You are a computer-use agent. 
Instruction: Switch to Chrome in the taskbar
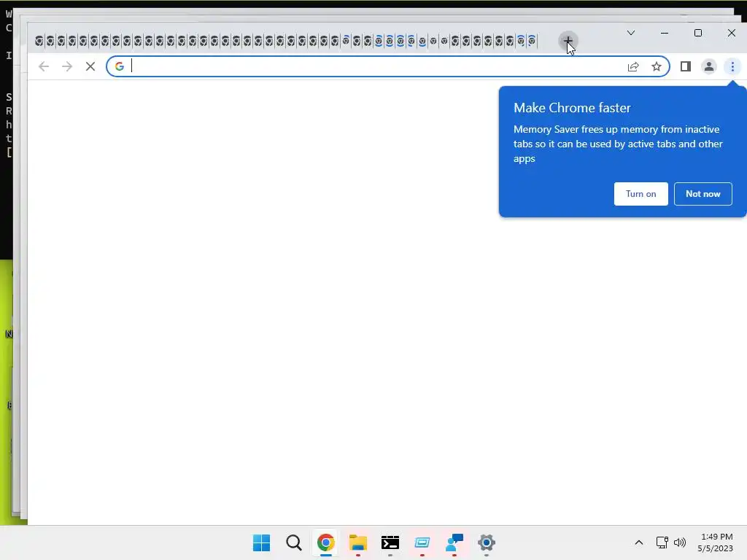pos(326,542)
